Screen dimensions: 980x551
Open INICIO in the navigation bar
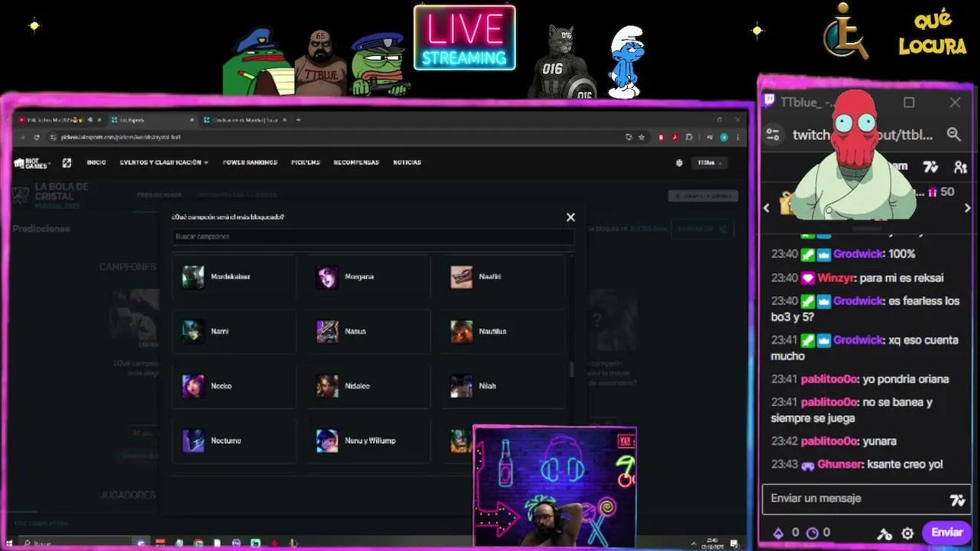pyautogui.click(x=96, y=163)
